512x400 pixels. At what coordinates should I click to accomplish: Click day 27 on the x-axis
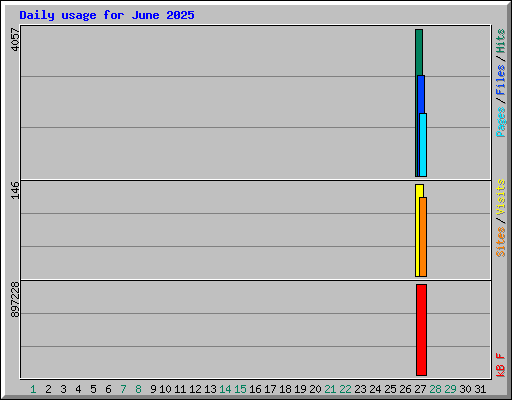[420, 389]
